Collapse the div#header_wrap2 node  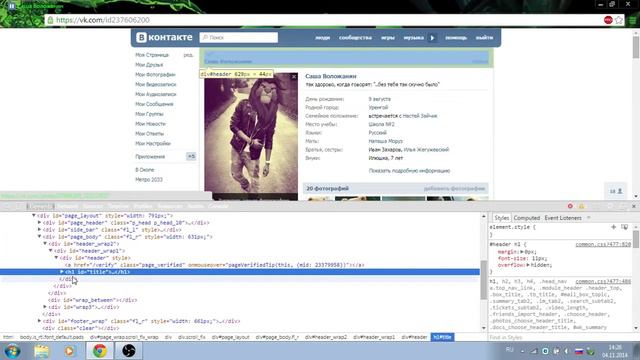pyautogui.click(x=45, y=244)
